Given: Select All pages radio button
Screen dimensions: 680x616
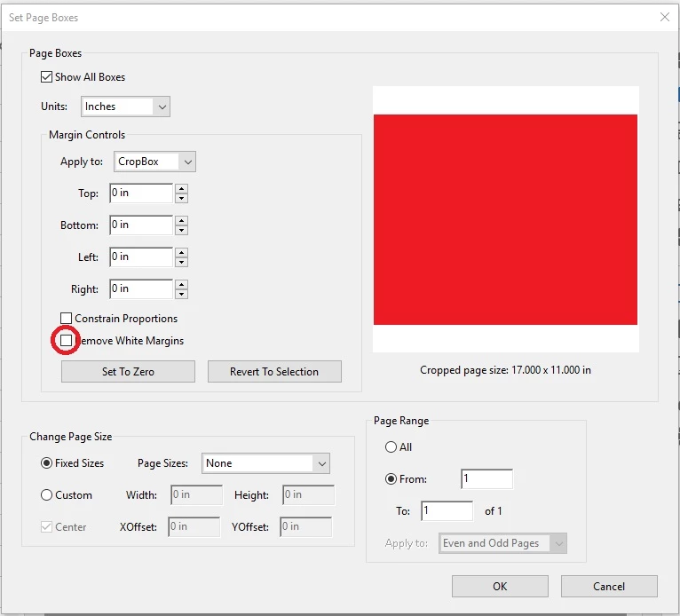Looking at the screenshot, I should point(391,447).
